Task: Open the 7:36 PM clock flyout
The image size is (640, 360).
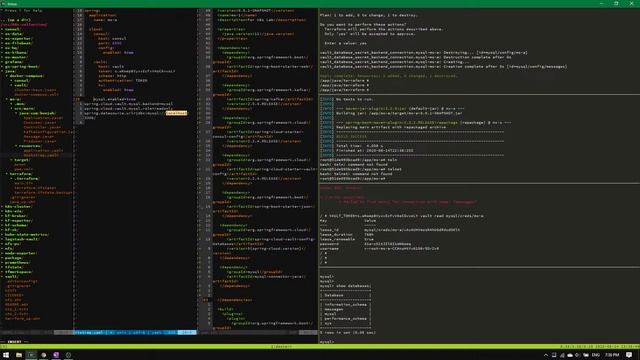Action: point(612,355)
